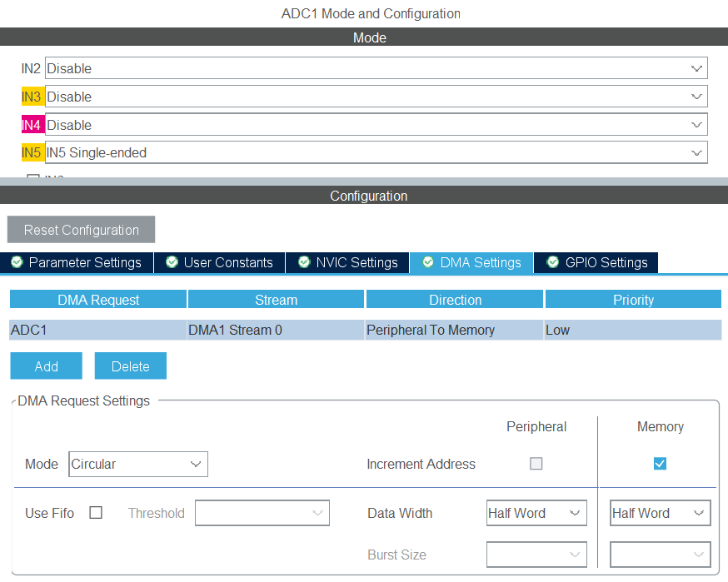This screenshot has width=728, height=582.
Task: Click the magenta IN4 pin color indicator
Action: pos(32,124)
